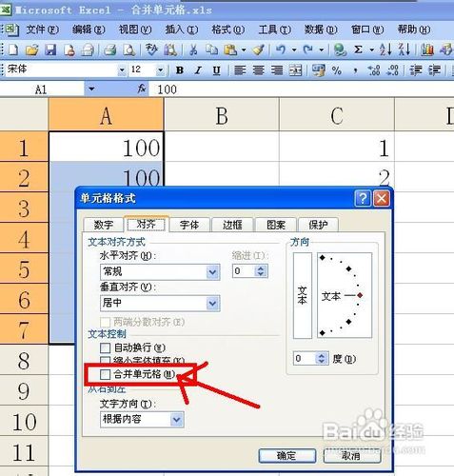Image resolution: width=454 pixels, height=476 pixels.
Task: Click the insert function fx icon
Action: click(142, 89)
